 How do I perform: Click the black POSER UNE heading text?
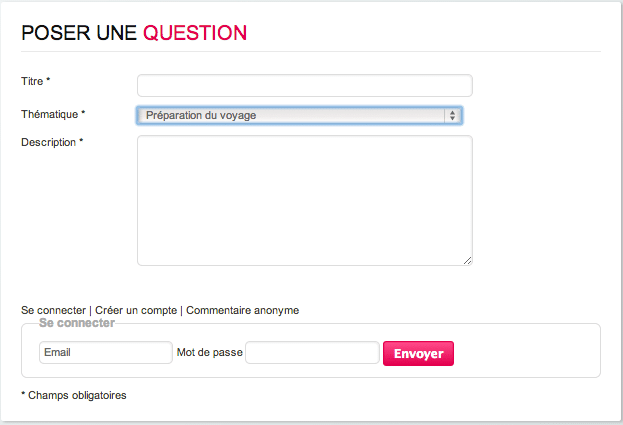coord(79,33)
